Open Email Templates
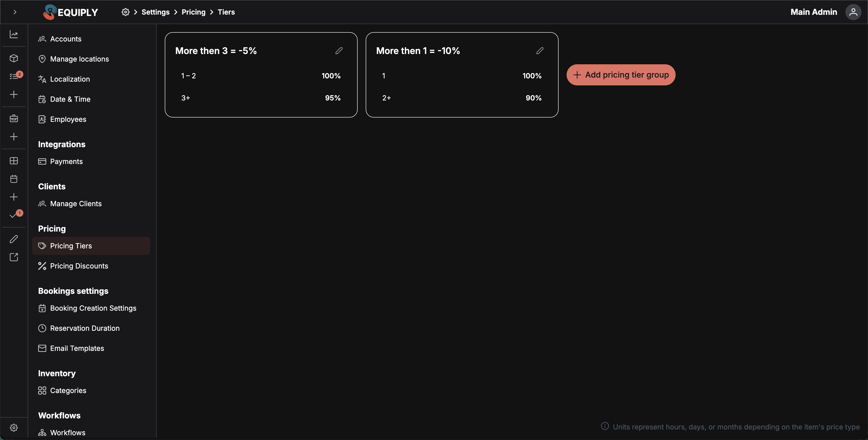This screenshot has height=440, width=868. point(91,348)
